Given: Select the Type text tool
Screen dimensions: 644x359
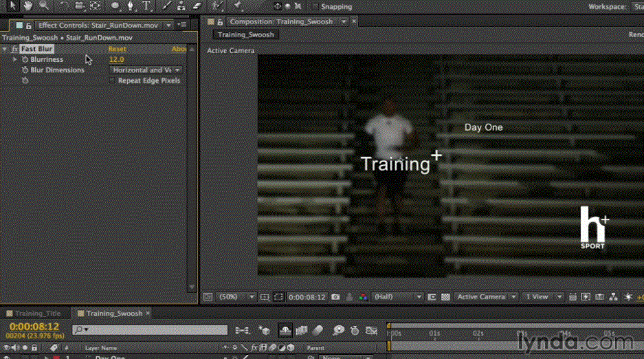Looking at the screenshot, I should point(146,6).
